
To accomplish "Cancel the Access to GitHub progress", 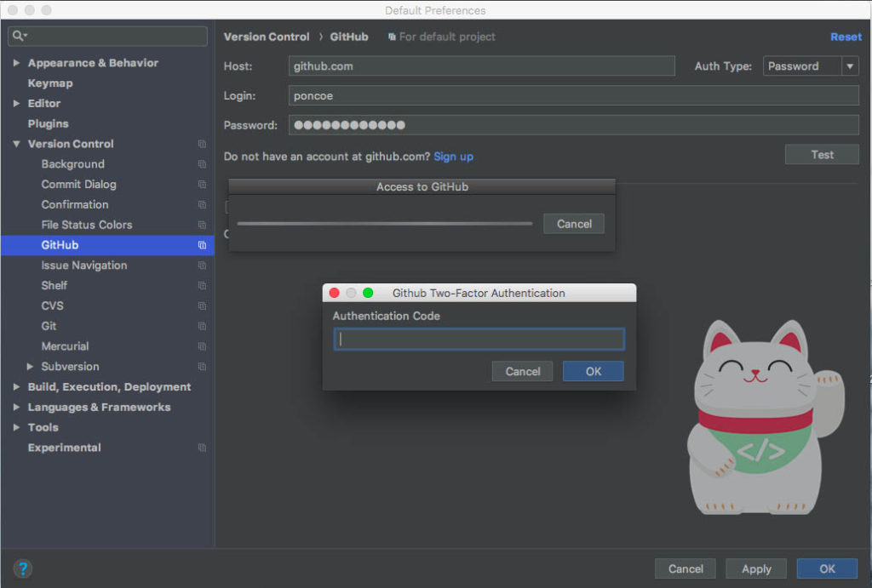I will [574, 224].
